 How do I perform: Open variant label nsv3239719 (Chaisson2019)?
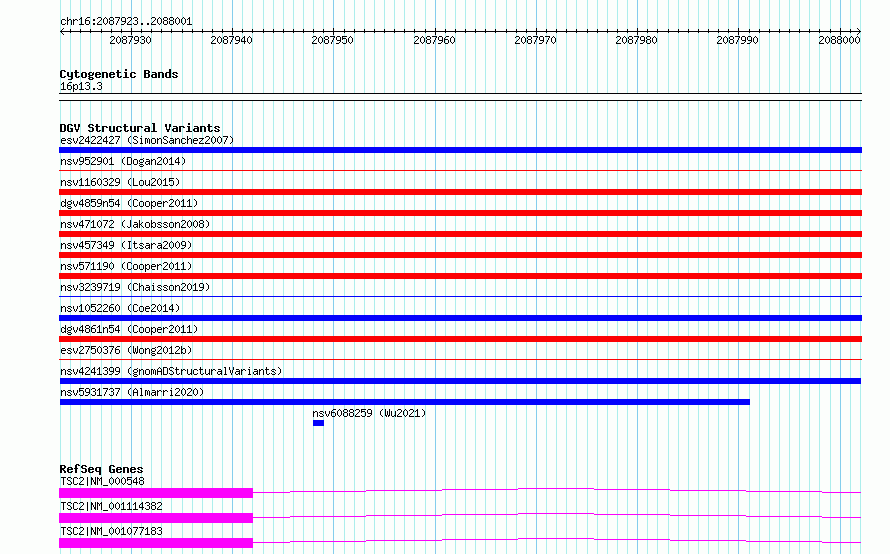pyautogui.click(x=135, y=287)
